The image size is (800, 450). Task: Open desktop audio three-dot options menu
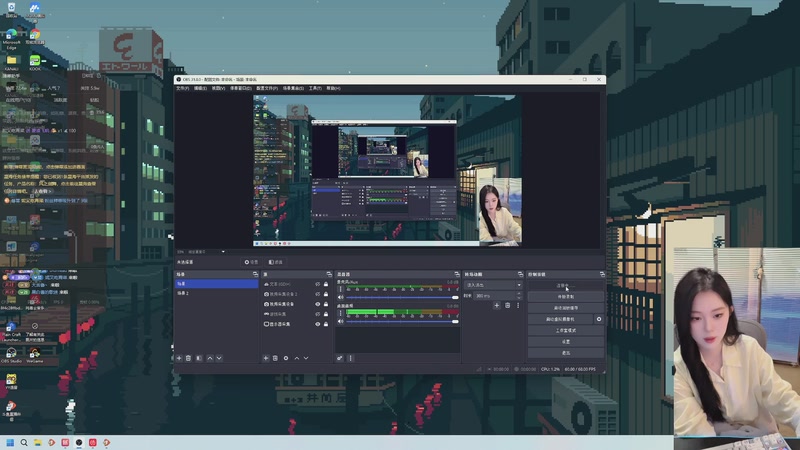coord(341,314)
